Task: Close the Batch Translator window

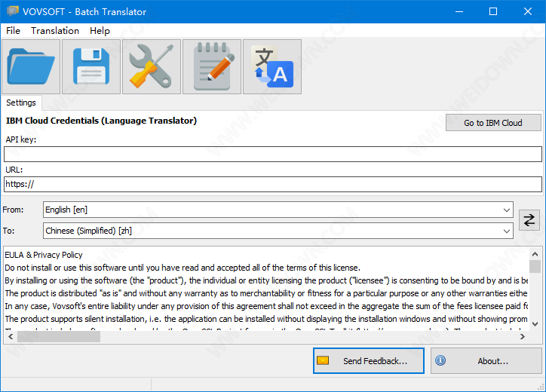Action: (528, 11)
